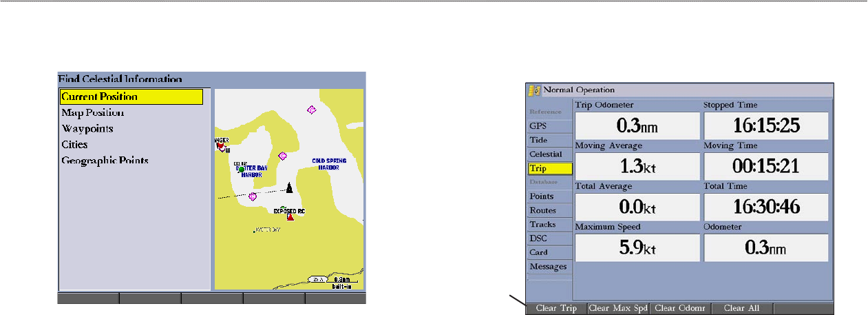Open the Messages tab

click(550, 267)
